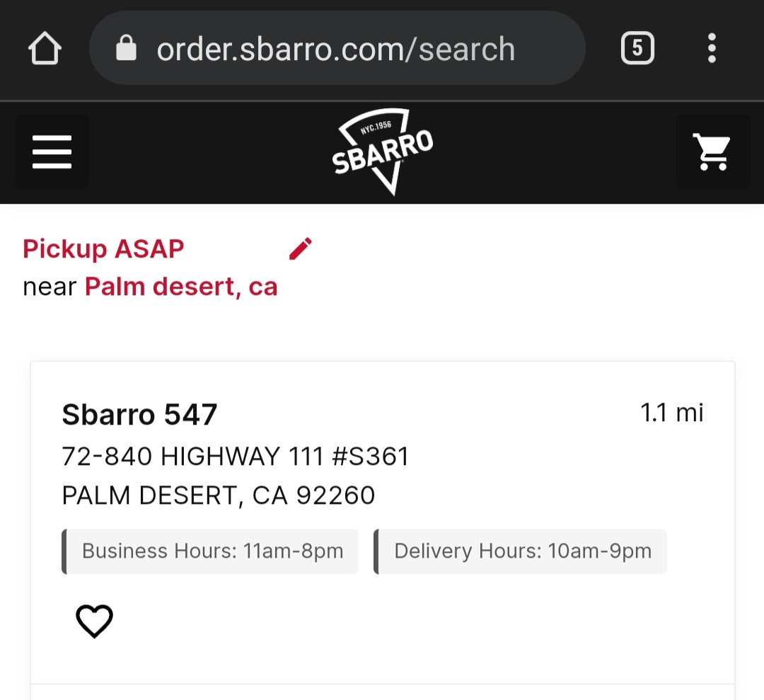Viewport: 764px width, 700px height.
Task: Change the Palm desert, ca location
Action: tap(181, 287)
